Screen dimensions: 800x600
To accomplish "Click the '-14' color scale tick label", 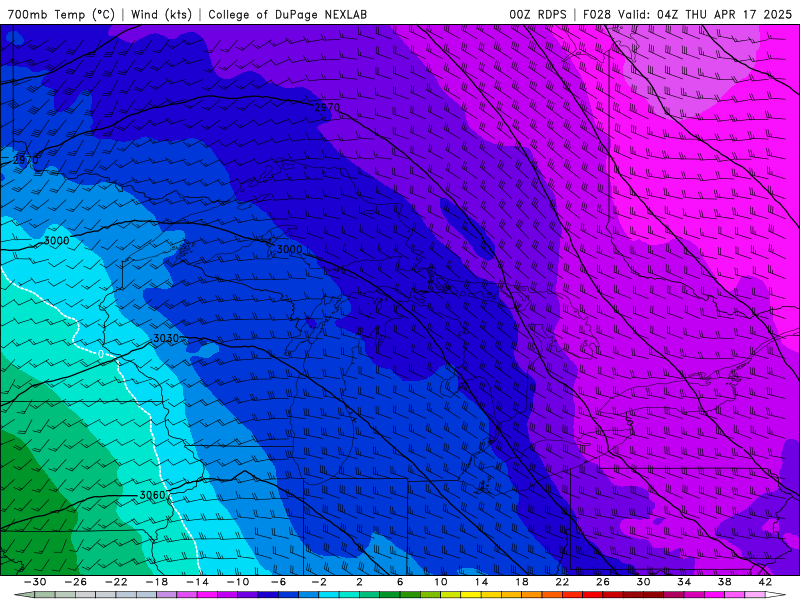I will 197,582.
